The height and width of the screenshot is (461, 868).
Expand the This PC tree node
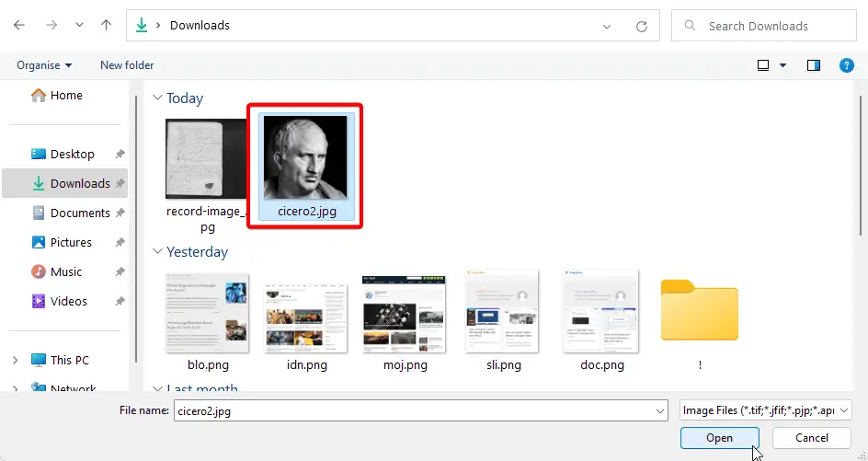point(16,360)
